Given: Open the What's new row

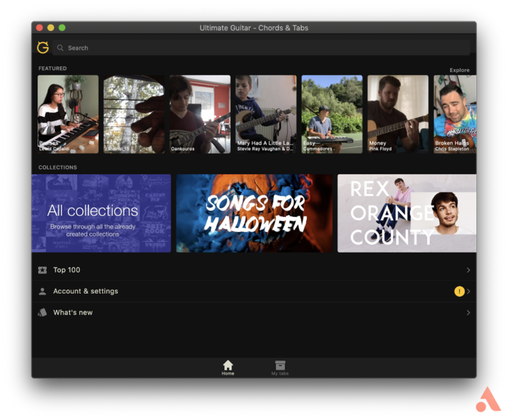Looking at the screenshot, I should pyautogui.click(x=254, y=313).
